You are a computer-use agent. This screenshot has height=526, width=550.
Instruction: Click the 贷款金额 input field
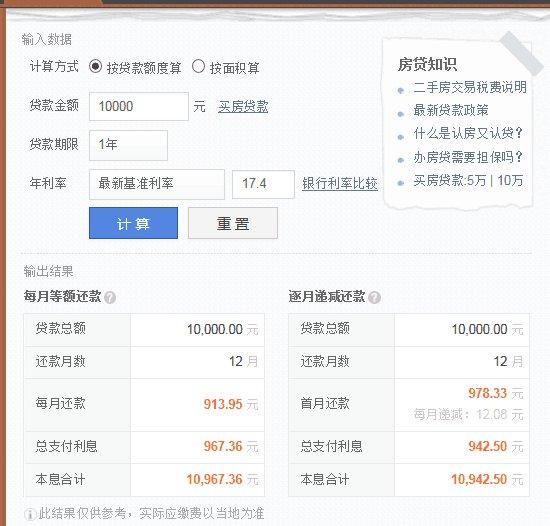point(139,106)
